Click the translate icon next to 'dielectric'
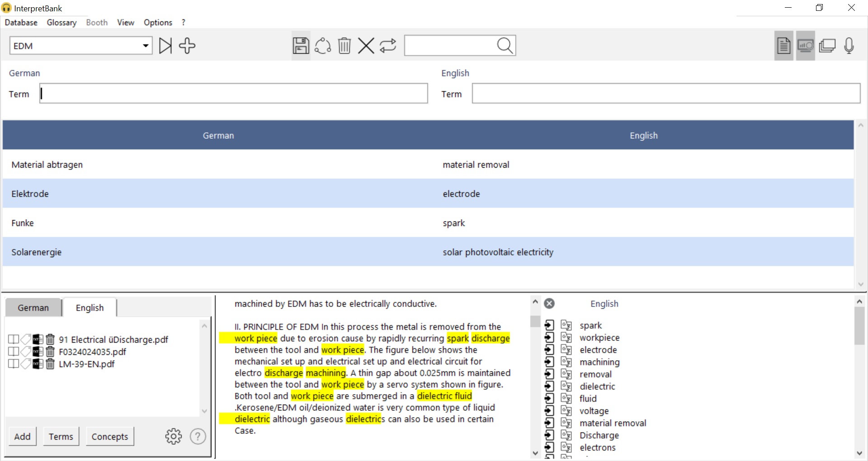Image resolution: width=868 pixels, height=461 pixels. (566, 386)
